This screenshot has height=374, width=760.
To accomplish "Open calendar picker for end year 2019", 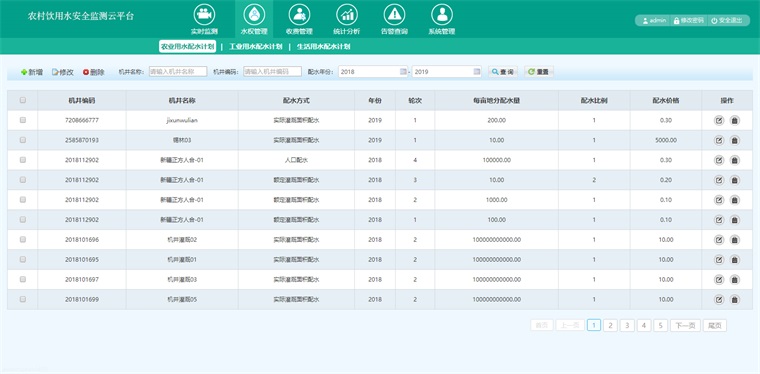I will tap(477, 72).
